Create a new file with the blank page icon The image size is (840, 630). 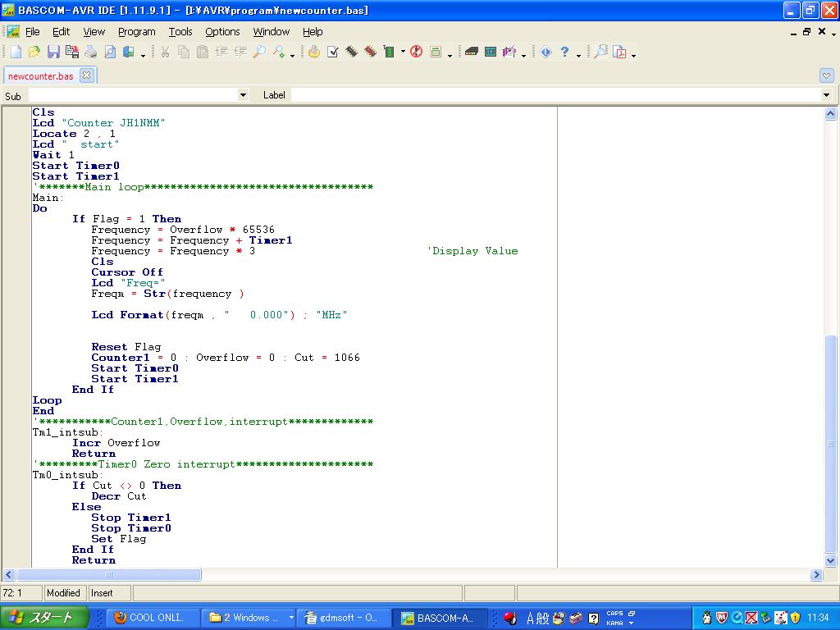coord(16,52)
